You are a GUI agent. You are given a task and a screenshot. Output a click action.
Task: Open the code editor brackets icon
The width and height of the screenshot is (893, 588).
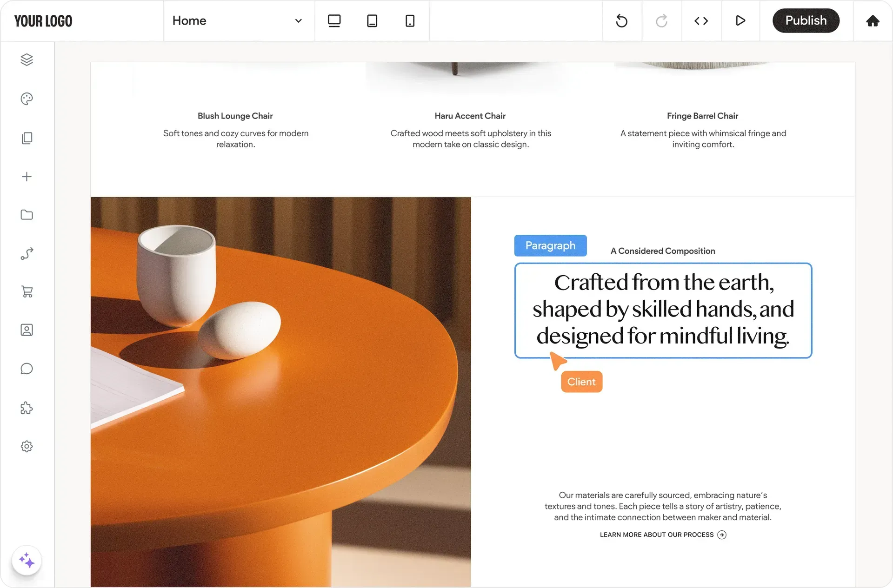[701, 21]
